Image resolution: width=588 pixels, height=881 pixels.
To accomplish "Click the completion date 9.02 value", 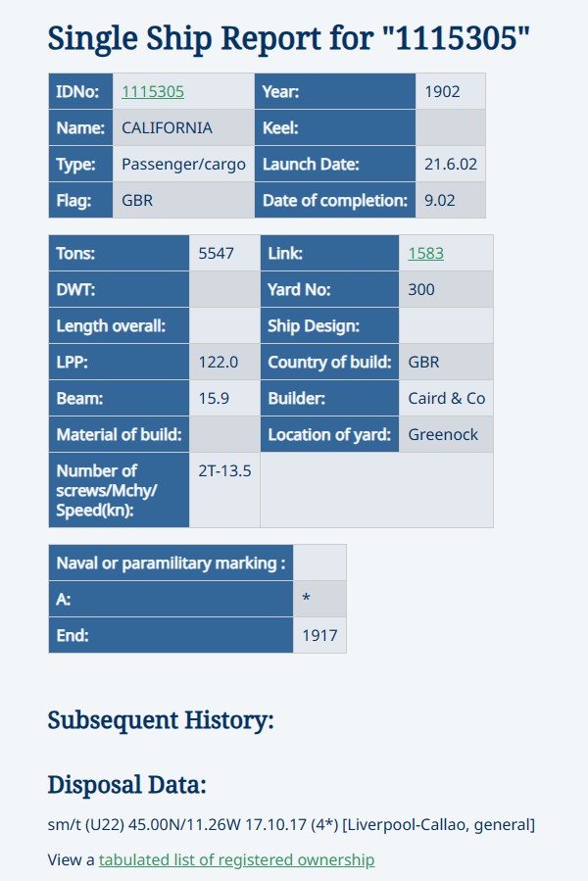I will coord(441,201).
